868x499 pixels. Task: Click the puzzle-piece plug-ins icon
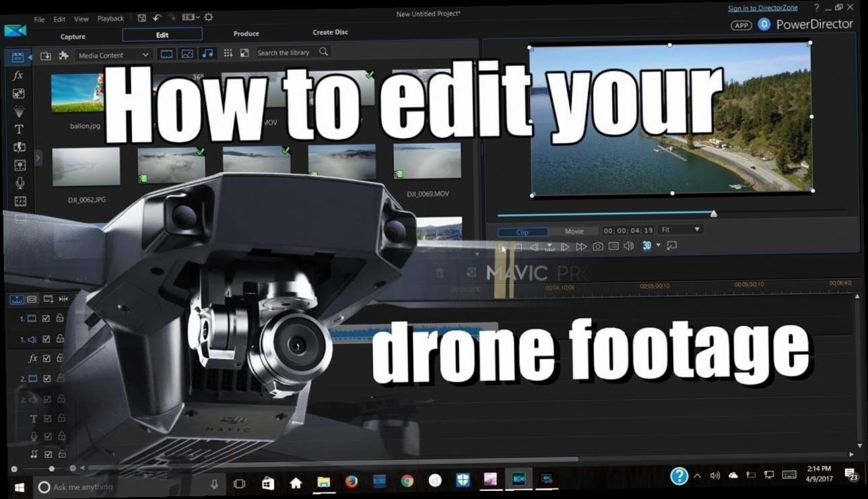(x=63, y=55)
